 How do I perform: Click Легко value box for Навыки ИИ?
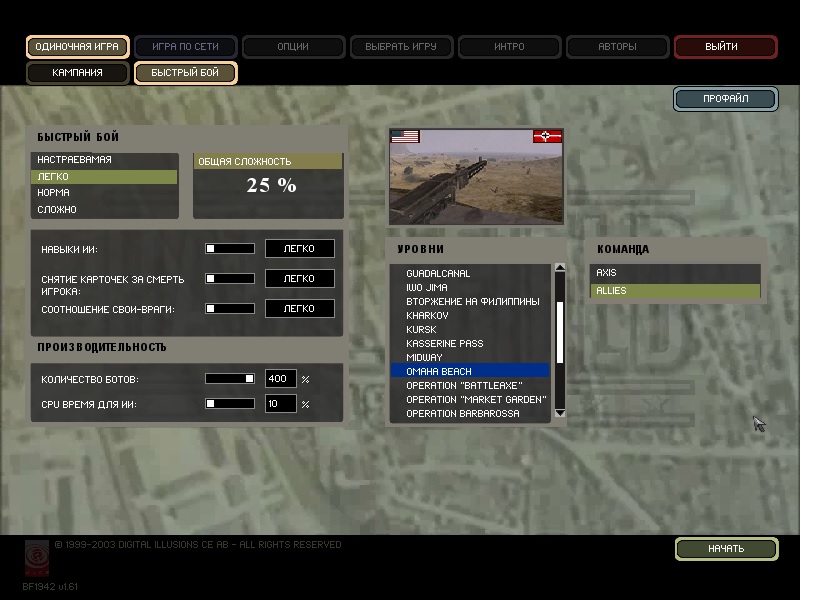(x=300, y=249)
